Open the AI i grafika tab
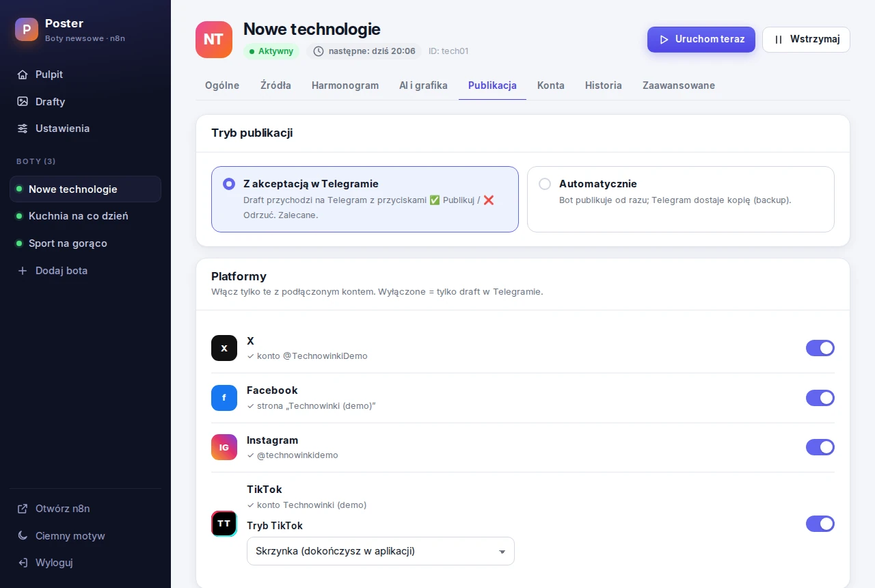 [423, 85]
